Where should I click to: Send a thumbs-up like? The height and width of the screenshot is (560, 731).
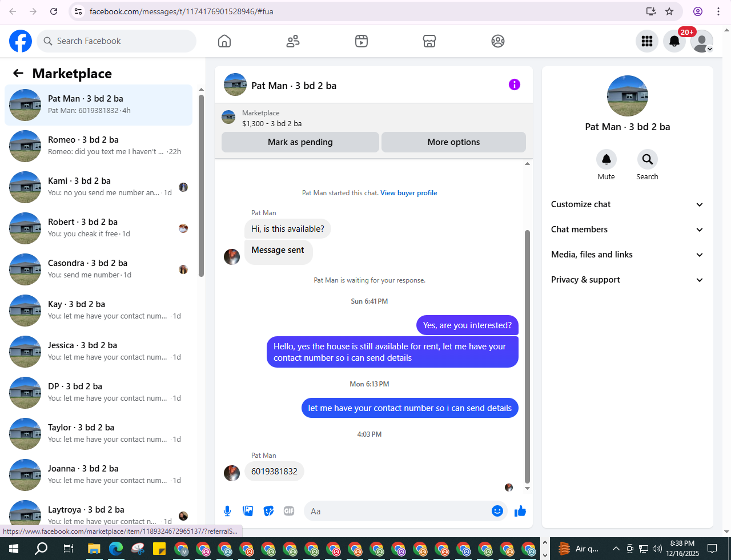520,511
